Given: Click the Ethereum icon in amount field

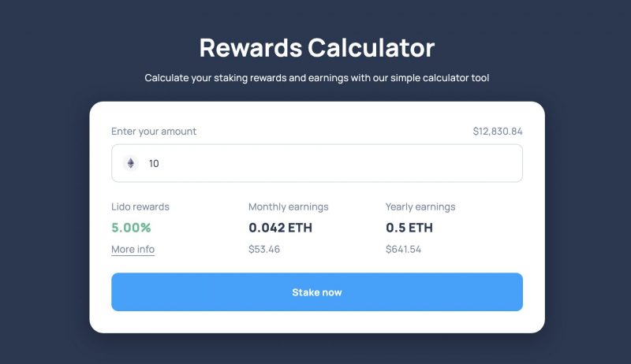Looking at the screenshot, I should pyautogui.click(x=130, y=163).
